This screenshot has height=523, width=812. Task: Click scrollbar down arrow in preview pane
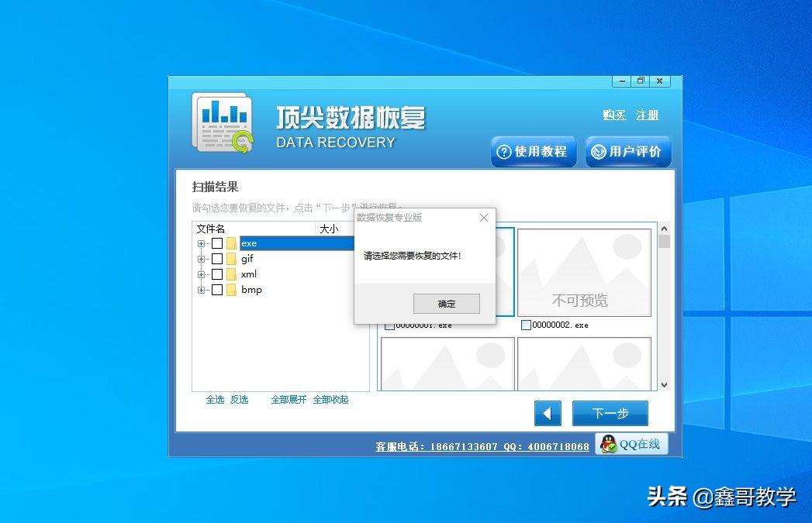click(x=665, y=385)
